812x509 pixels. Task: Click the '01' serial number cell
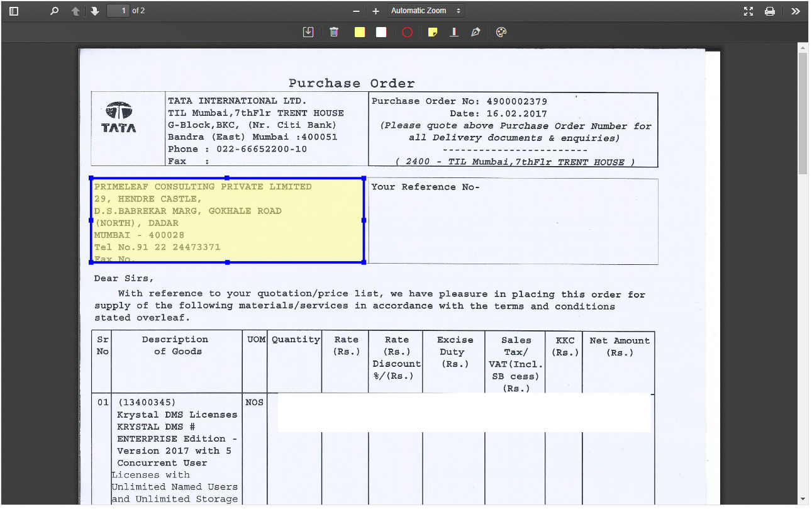[103, 402]
